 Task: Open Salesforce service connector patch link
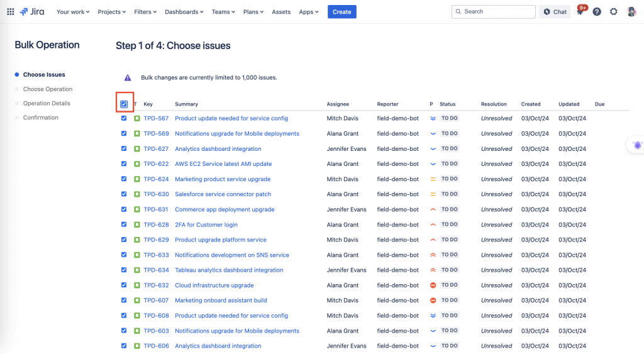pyautogui.click(x=223, y=194)
